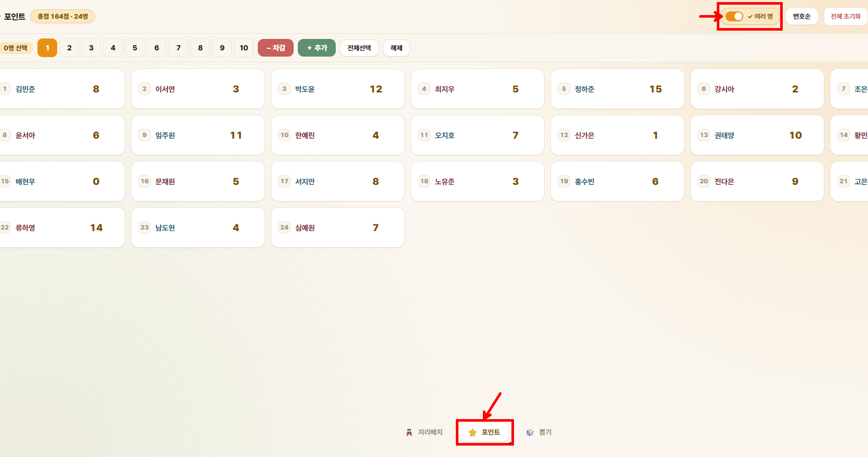Select the 정하준 card with 15 points
The height and width of the screenshot is (457, 868).
617,89
